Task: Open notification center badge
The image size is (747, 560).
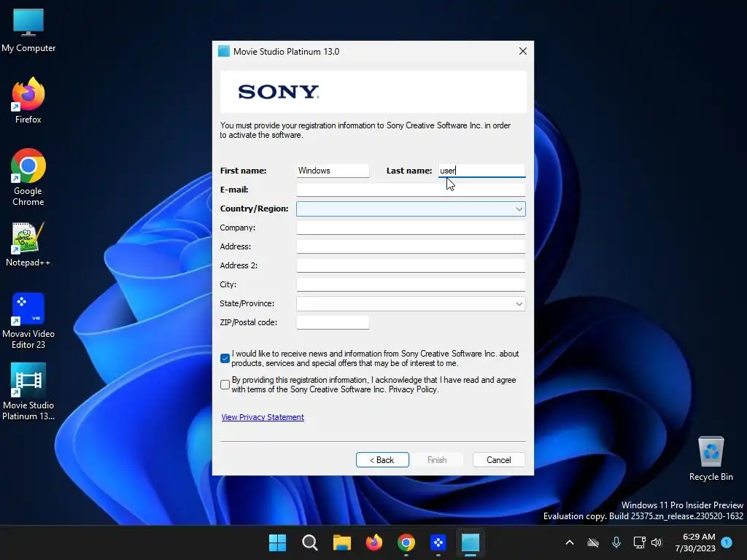Action: [x=727, y=542]
